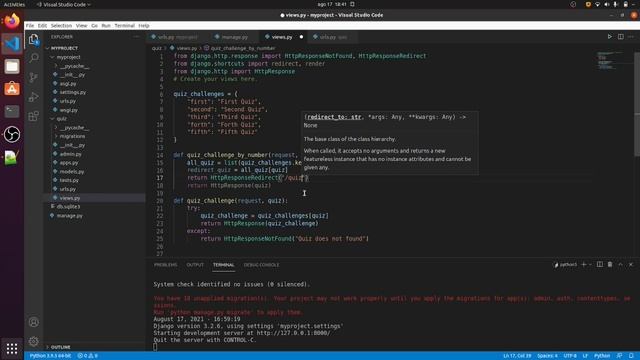640x360 pixels.
Task: Change encoding via UTF-8 status item
Action: [x=570, y=356]
